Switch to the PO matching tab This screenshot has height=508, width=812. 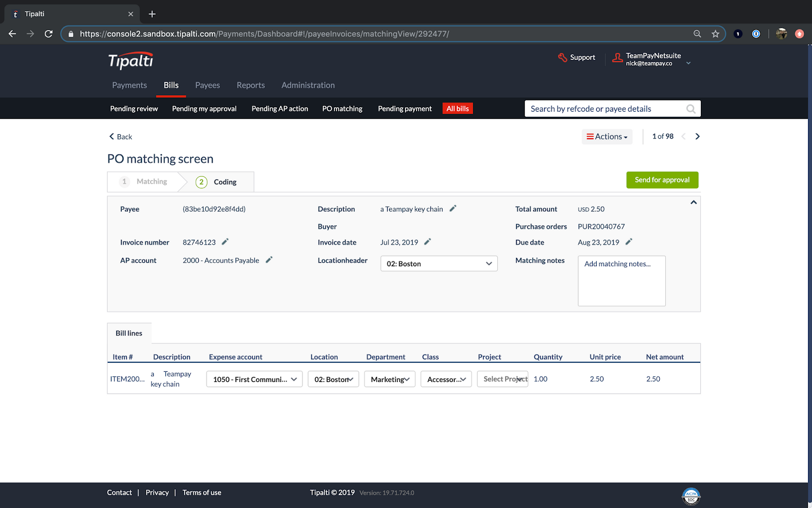(x=342, y=109)
